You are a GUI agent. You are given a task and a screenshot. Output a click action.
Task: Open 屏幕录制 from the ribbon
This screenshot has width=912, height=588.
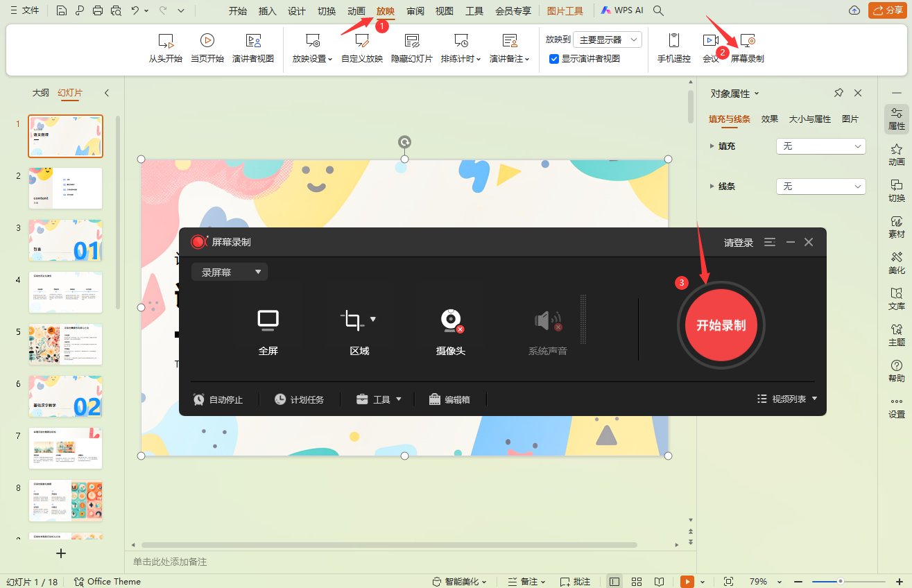(748, 49)
